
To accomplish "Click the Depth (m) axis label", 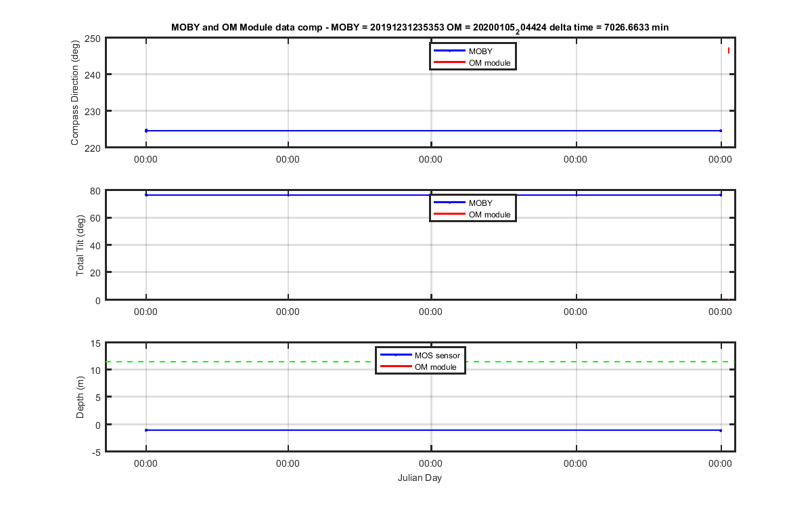I will tap(80, 397).
